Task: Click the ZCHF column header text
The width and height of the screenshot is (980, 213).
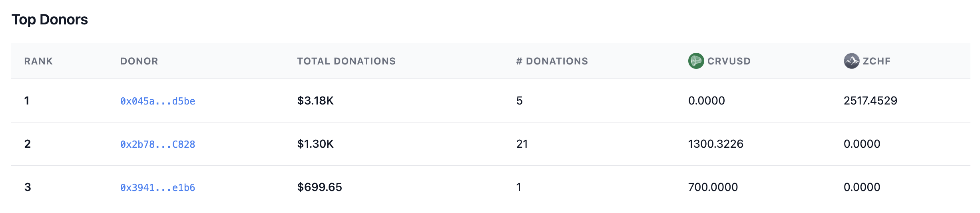Action: click(876, 61)
